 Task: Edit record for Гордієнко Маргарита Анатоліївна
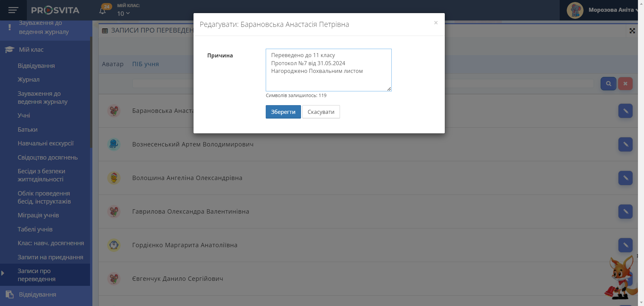pos(625,245)
